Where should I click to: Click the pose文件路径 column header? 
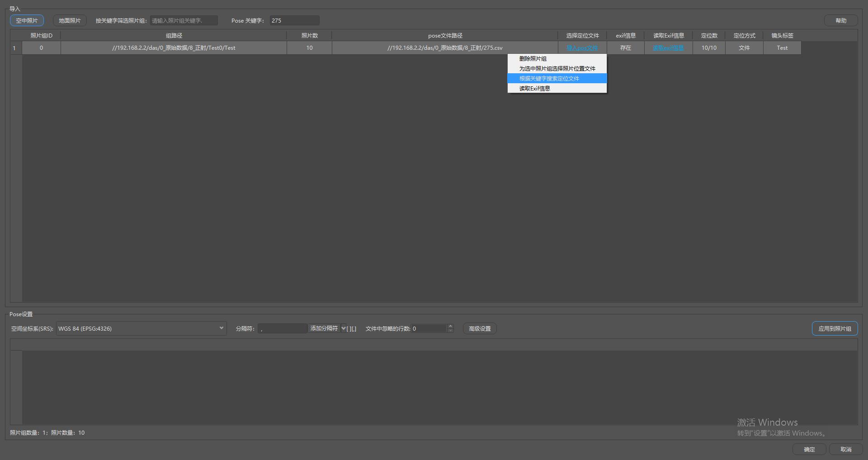click(445, 35)
